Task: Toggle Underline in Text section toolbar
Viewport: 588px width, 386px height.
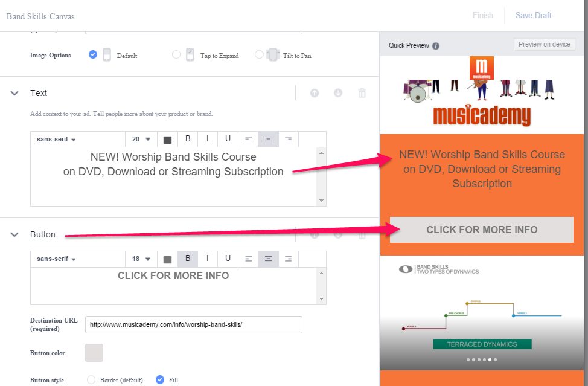Action: pos(228,139)
